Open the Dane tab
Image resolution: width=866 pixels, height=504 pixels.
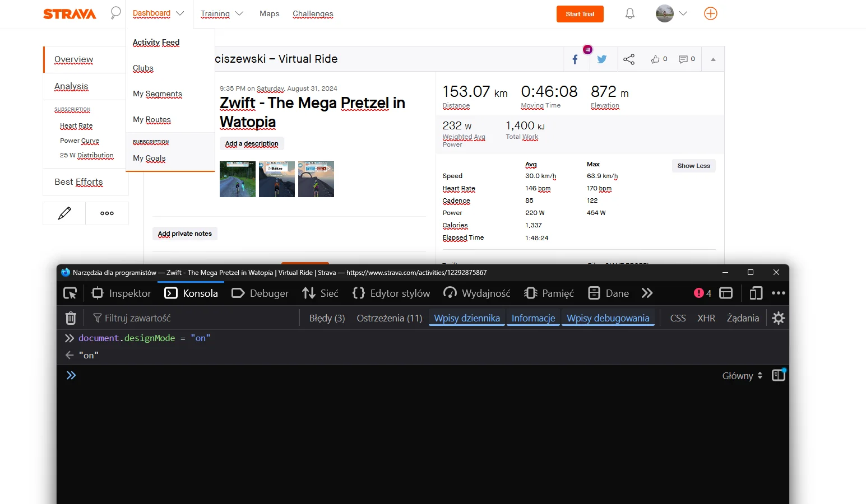[x=608, y=293]
